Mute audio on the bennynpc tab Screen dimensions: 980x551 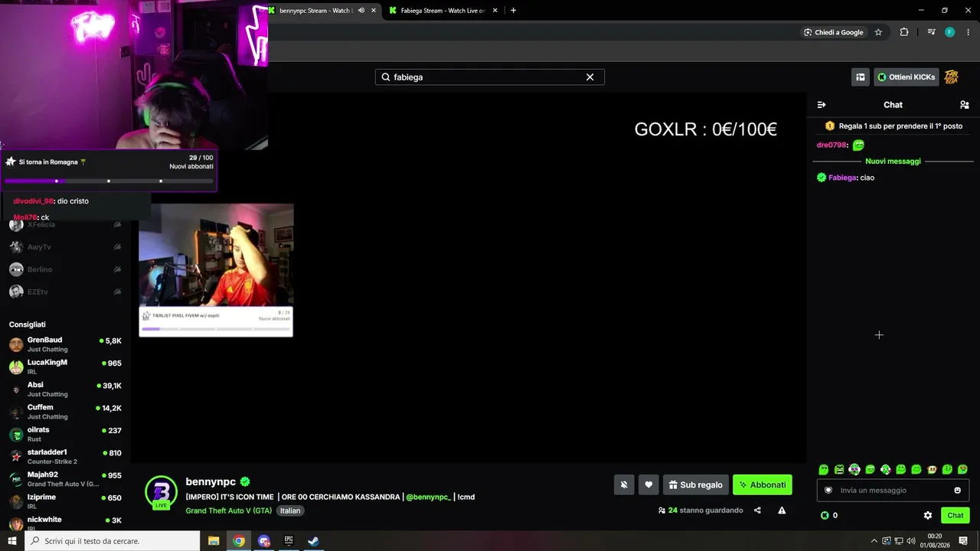[x=361, y=11]
